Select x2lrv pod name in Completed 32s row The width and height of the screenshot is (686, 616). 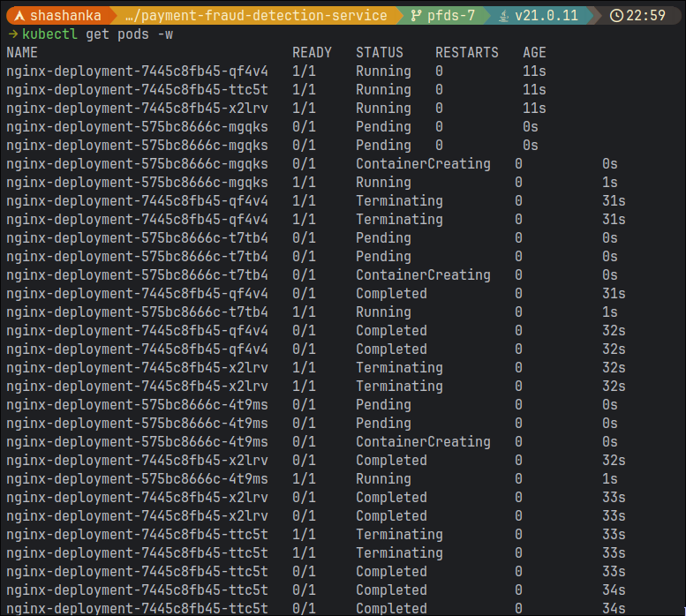pyautogui.click(x=137, y=461)
